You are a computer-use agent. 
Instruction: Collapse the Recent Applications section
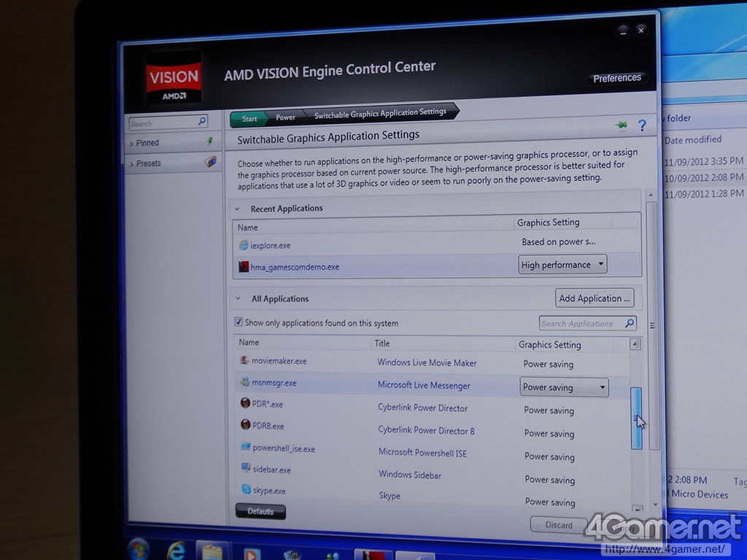237,209
